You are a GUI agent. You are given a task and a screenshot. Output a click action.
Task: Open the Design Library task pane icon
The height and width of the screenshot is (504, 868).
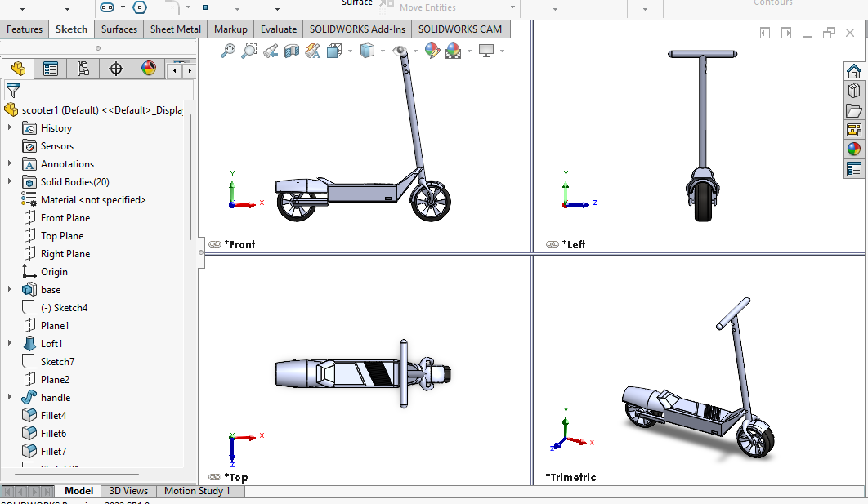(x=853, y=90)
